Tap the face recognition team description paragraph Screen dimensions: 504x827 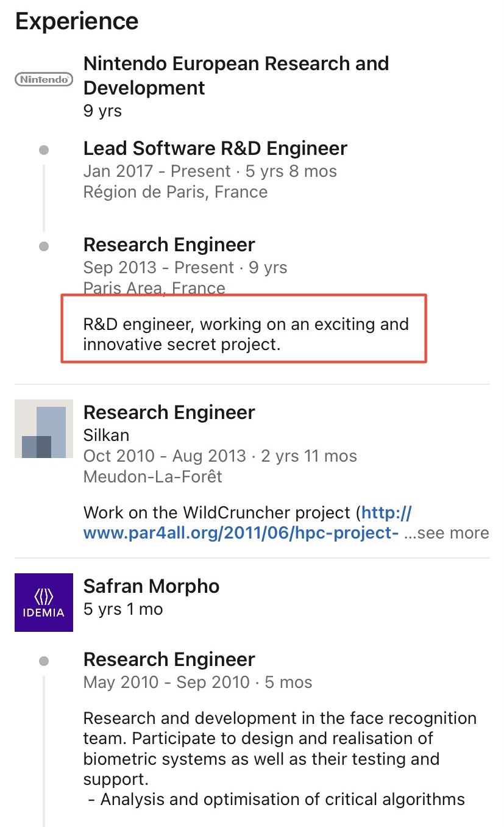(x=280, y=748)
